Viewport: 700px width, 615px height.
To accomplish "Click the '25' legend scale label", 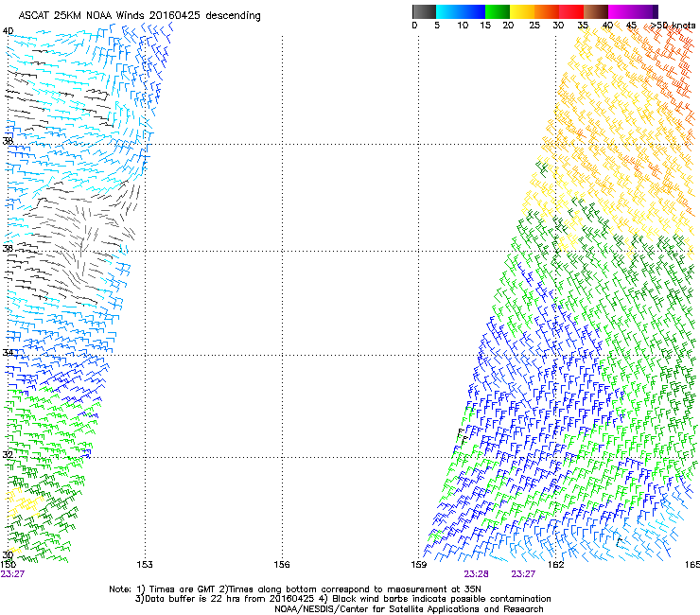I will [534, 25].
